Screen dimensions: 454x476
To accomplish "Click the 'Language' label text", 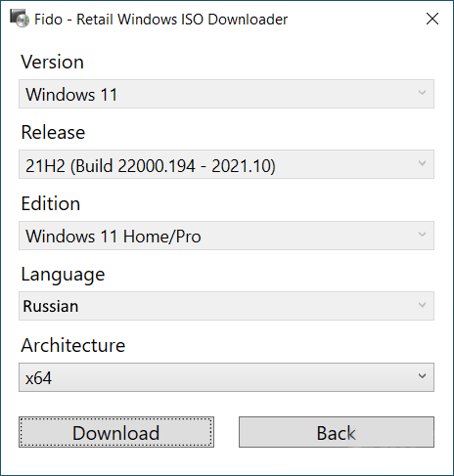I will [63, 276].
